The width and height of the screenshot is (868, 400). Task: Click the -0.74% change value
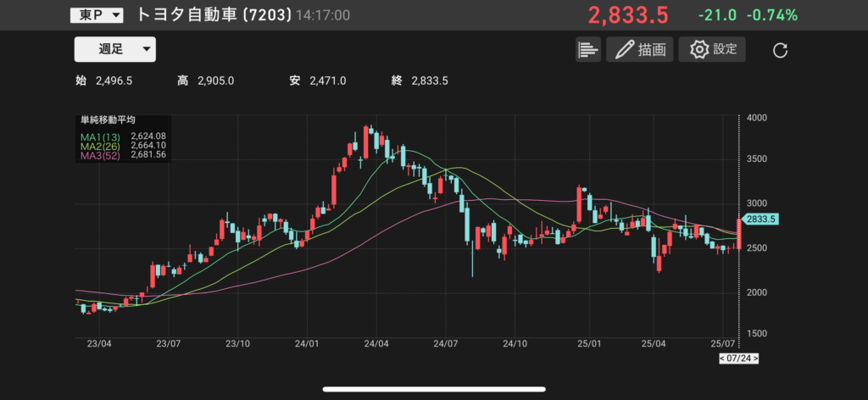pos(771,15)
